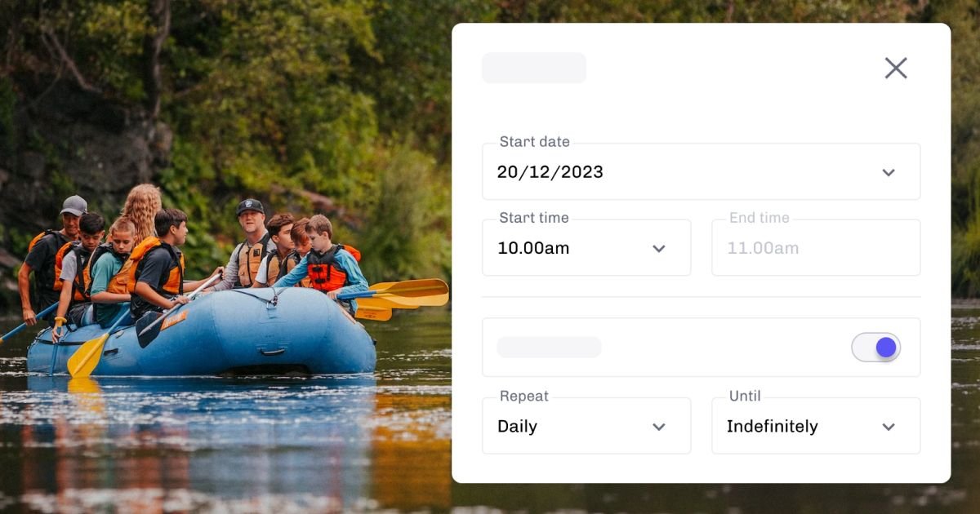Click the chevron arrow beside 10.00am

659,248
